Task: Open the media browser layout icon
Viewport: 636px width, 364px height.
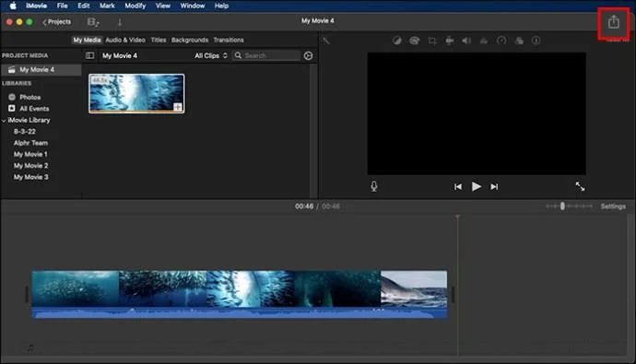Action: (x=93, y=22)
